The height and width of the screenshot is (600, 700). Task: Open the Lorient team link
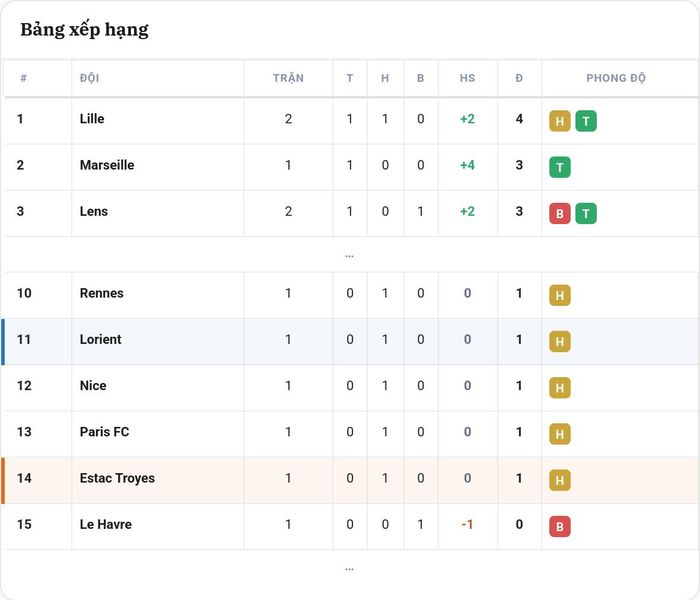click(100, 339)
